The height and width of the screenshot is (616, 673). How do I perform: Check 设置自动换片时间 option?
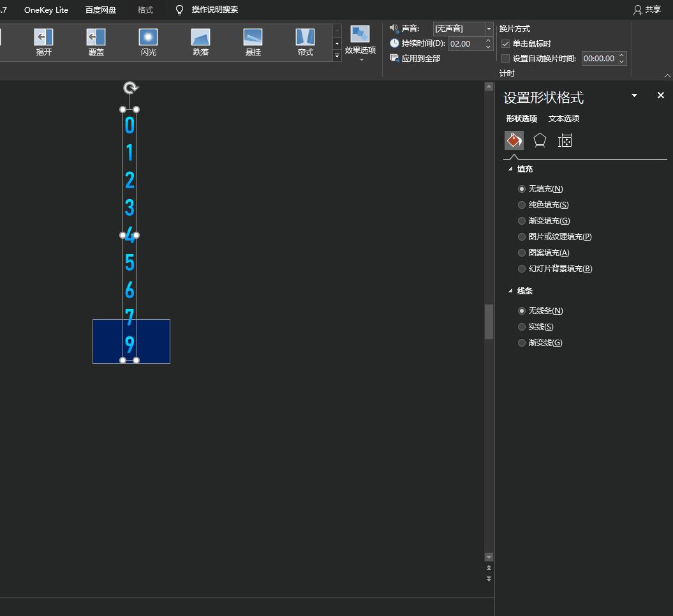(x=506, y=59)
